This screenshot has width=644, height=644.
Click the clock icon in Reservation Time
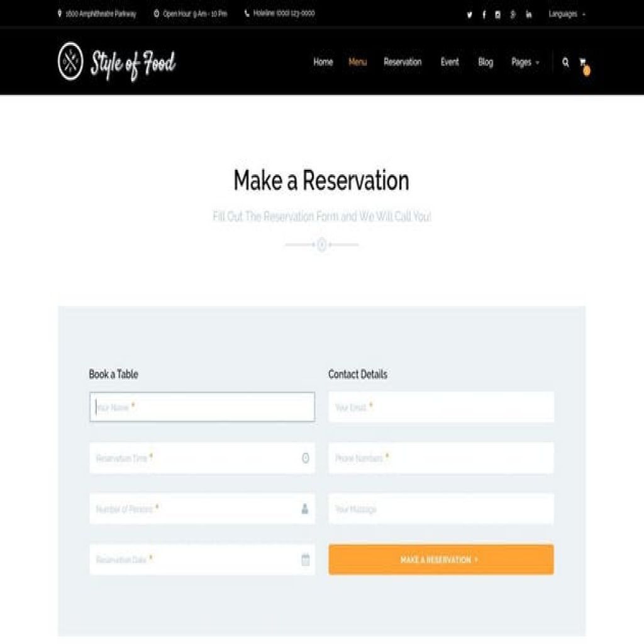pos(306,458)
